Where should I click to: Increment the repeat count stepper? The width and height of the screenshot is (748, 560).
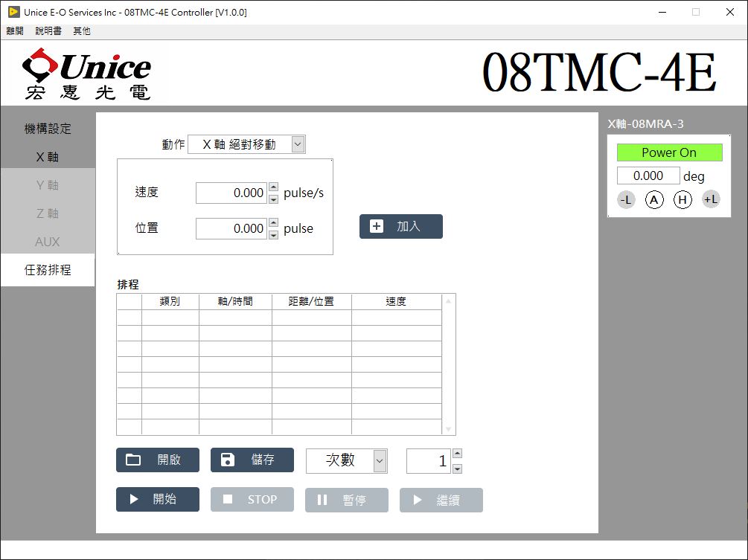457,454
